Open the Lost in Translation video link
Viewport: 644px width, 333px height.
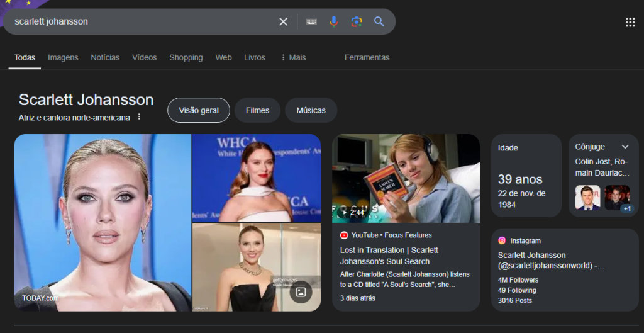389,256
